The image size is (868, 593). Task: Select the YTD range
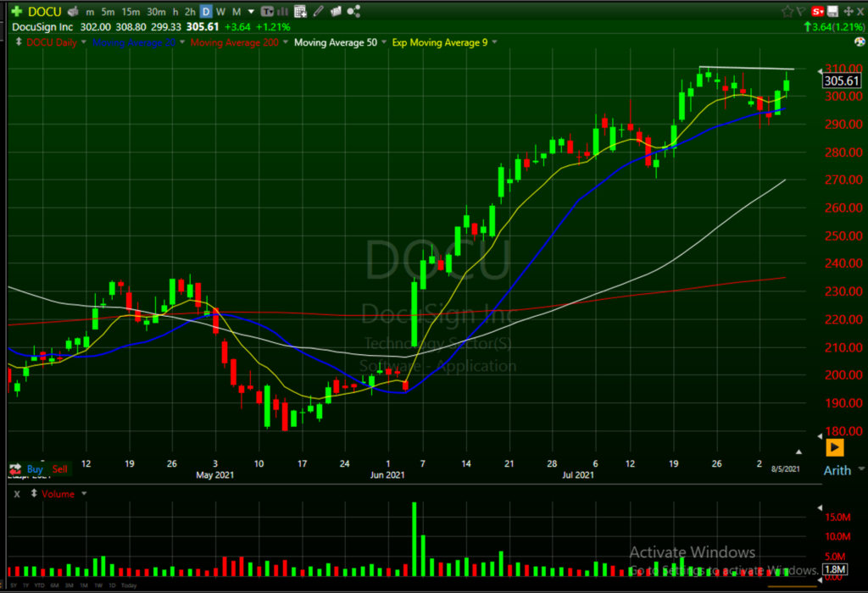click(39, 585)
